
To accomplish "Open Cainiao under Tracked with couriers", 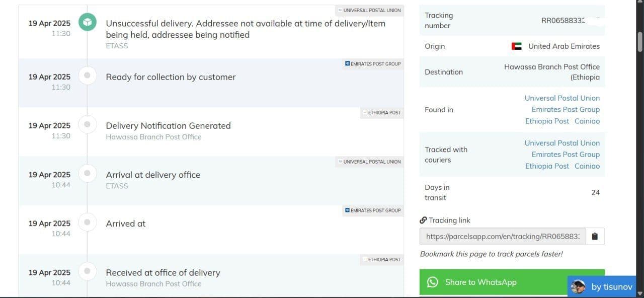I will click(x=587, y=166).
